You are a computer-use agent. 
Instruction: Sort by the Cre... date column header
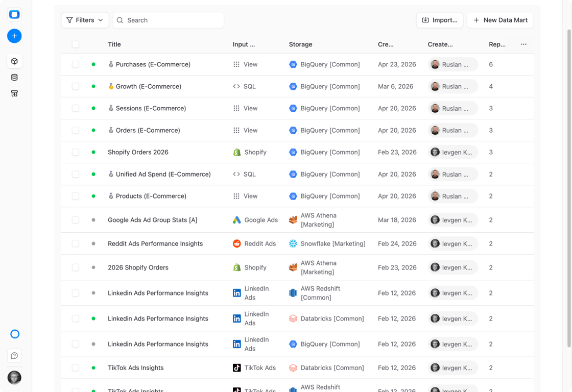click(x=386, y=44)
